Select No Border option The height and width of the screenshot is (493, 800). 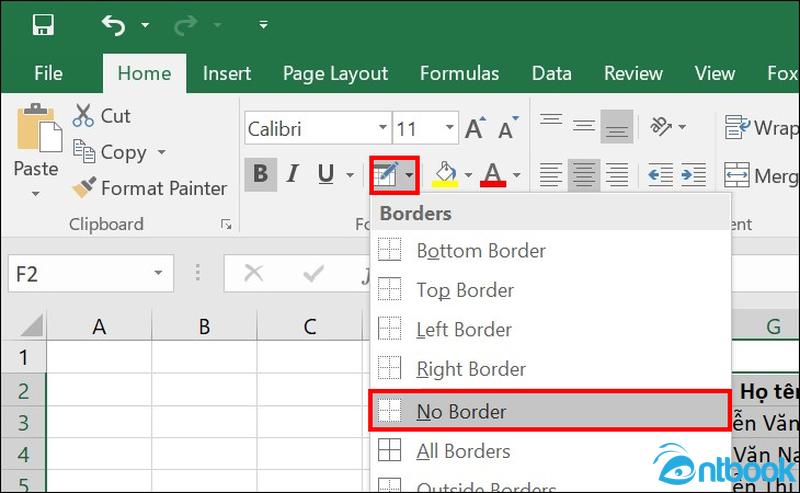click(550, 411)
